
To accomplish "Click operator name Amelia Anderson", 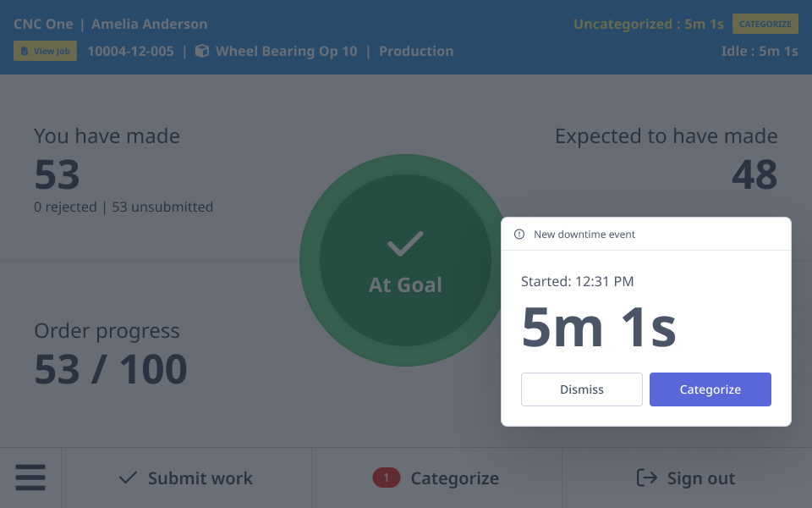I will point(149,24).
